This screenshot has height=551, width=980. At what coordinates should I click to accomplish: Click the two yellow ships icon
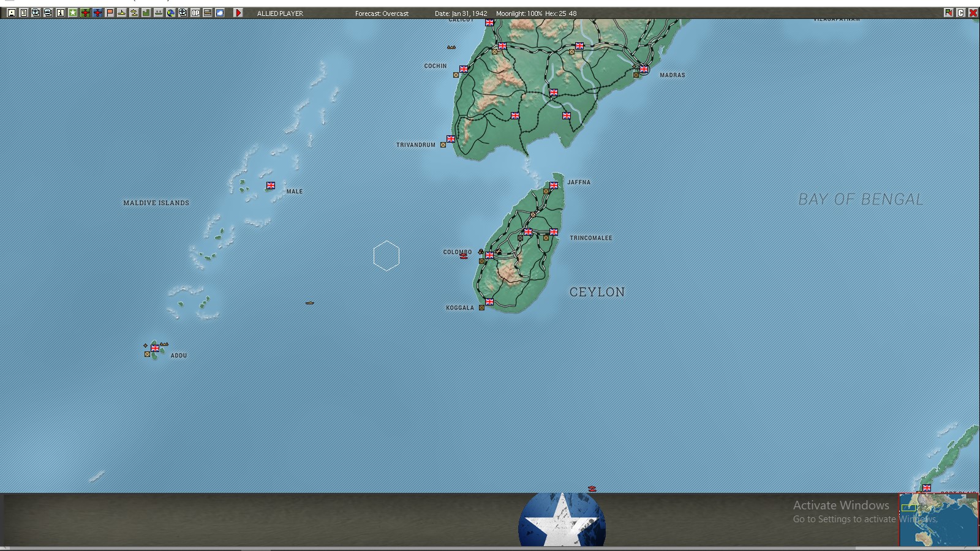(x=134, y=13)
